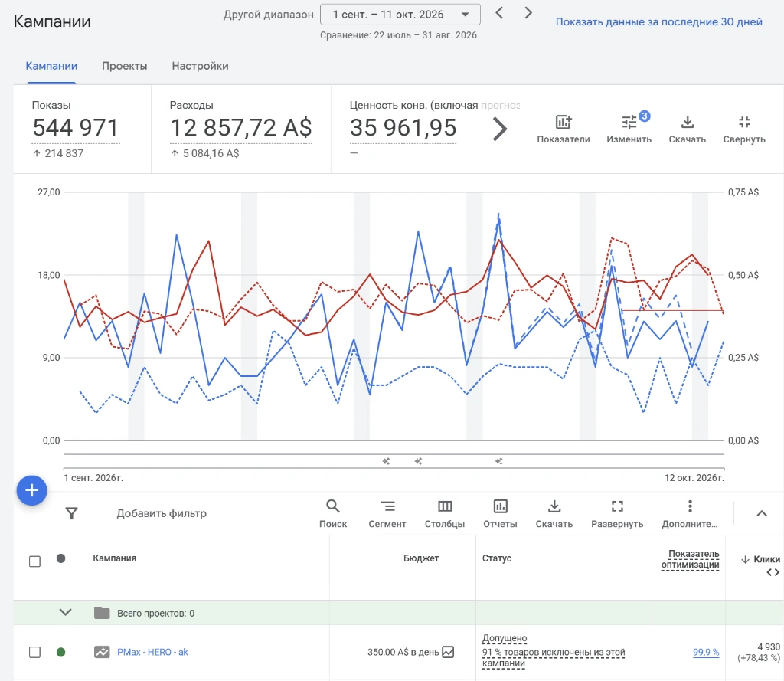Select the Расходы scorecard

[241, 129]
